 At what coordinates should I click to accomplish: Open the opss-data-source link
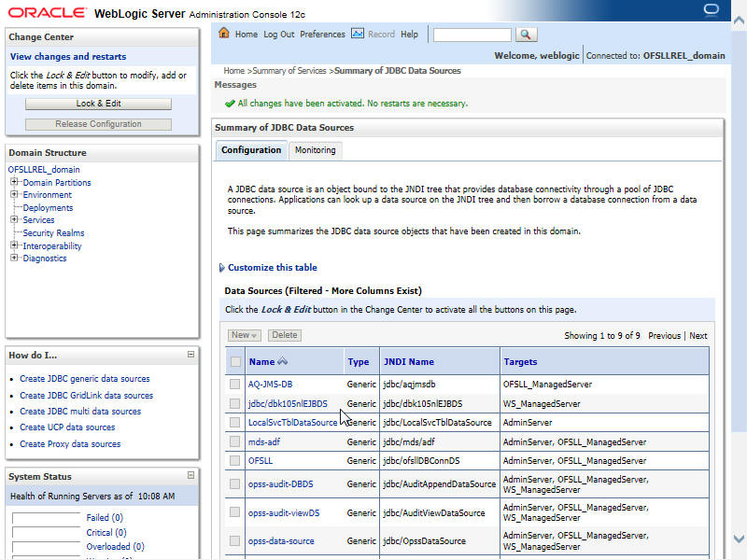pos(281,541)
